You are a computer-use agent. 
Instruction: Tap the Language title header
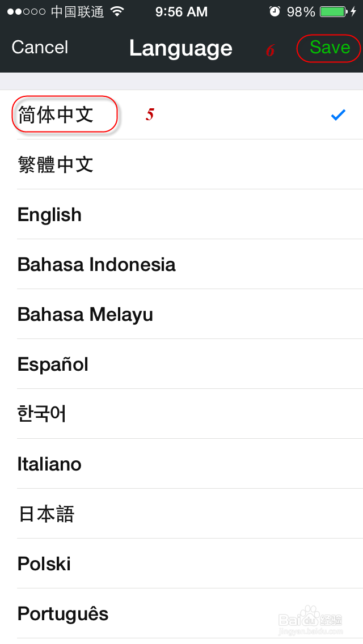pos(181,48)
